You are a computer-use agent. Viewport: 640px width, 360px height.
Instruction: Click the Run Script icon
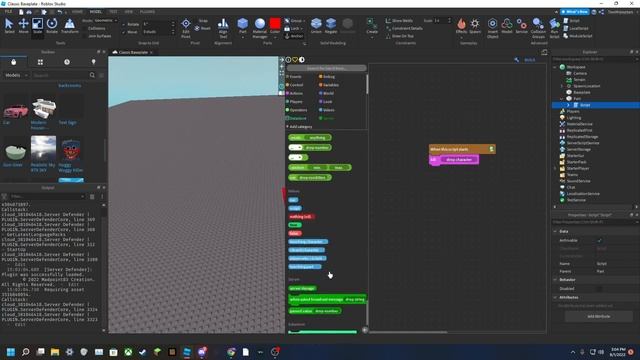pyautogui.click(x=554, y=28)
